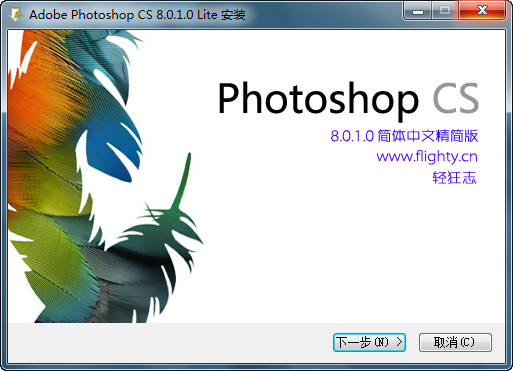Image resolution: width=513 pixels, height=371 pixels.
Task: Click the gray CS logo text
Action: 456,98
